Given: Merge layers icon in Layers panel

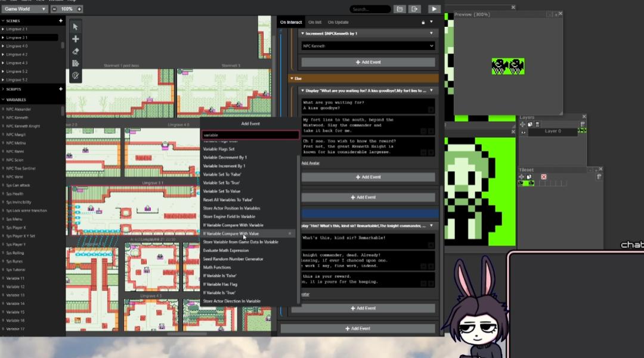Looking at the screenshot, I should click(x=537, y=125).
